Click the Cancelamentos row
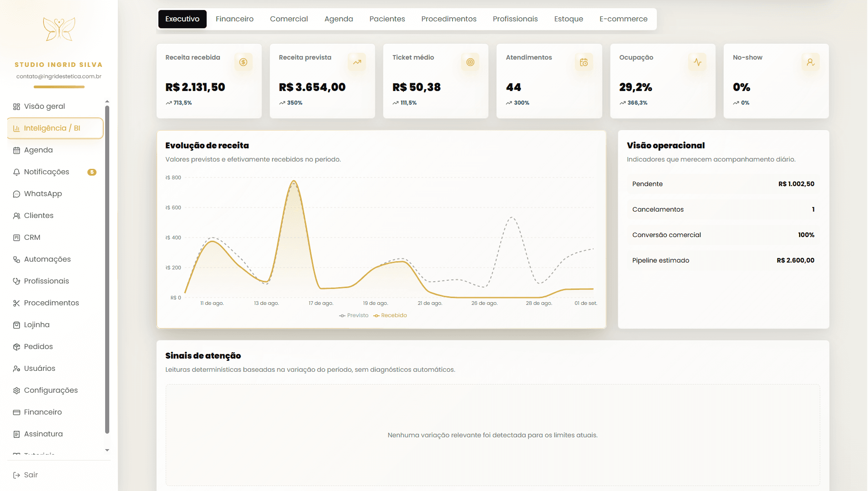This screenshot has width=868, height=491. pos(723,209)
